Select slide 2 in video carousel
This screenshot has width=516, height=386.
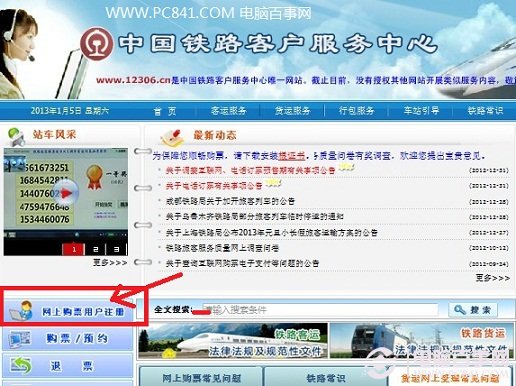(95, 249)
